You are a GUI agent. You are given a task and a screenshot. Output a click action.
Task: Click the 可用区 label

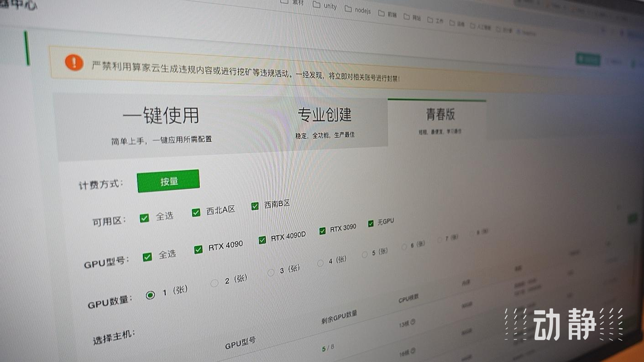coord(110,221)
